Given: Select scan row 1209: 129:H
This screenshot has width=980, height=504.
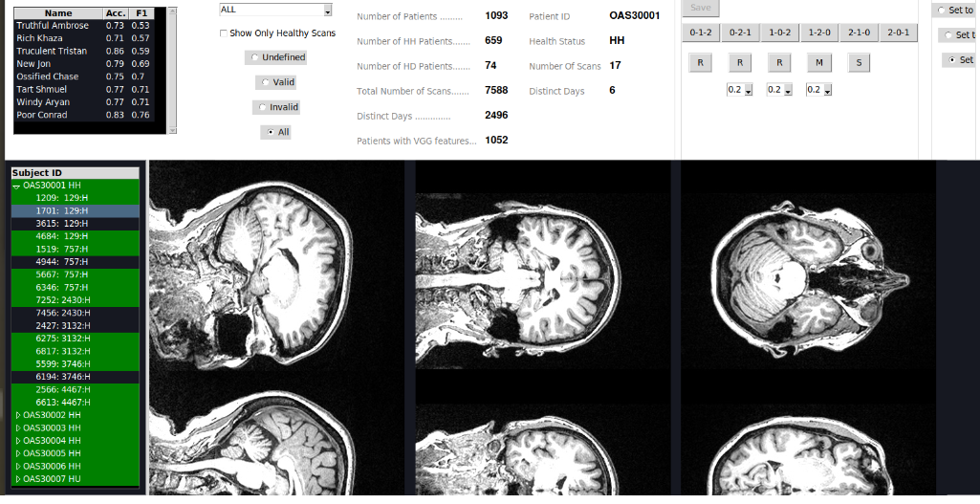Looking at the screenshot, I should (75, 198).
